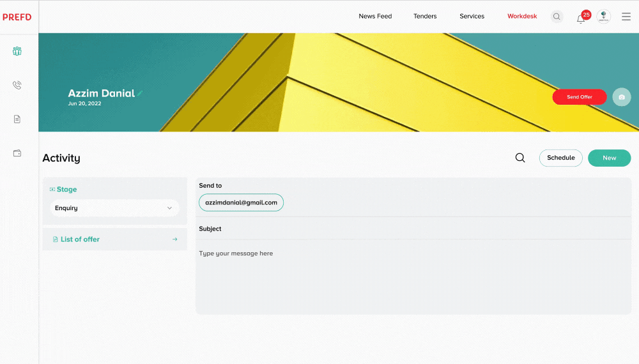Click the Schedule button

(561, 158)
